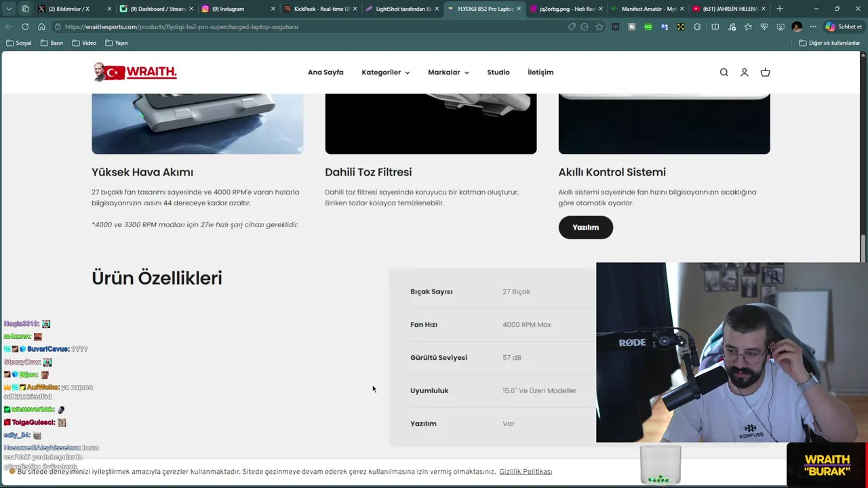This screenshot has width=868, height=488.
Task: Switch to the jq2orbg.png tab
Action: pyautogui.click(x=566, y=9)
